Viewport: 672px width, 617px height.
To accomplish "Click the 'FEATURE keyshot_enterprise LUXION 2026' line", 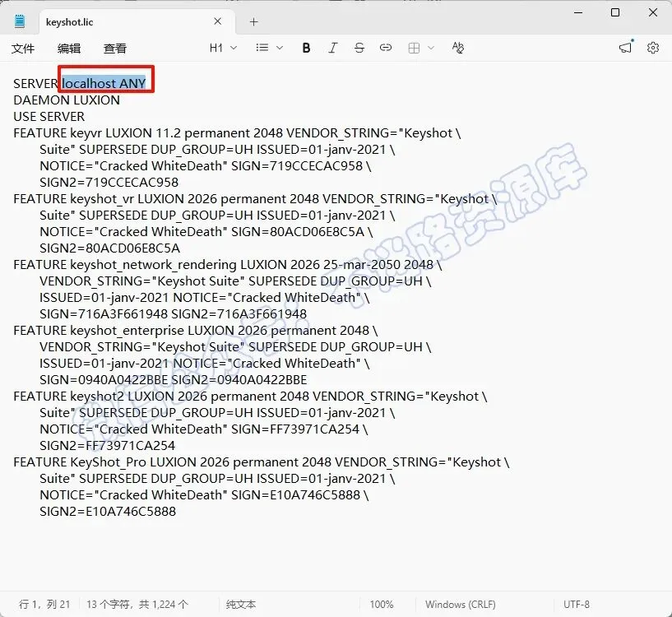I will 196,331.
